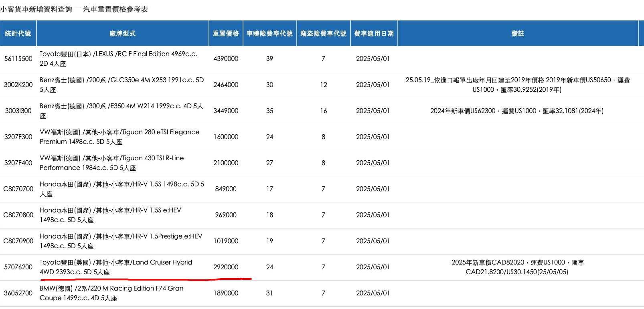Image resolution: width=644 pixels, height=309 pixels.
Task: Click the 統計代號 column header
Action: 18,33
